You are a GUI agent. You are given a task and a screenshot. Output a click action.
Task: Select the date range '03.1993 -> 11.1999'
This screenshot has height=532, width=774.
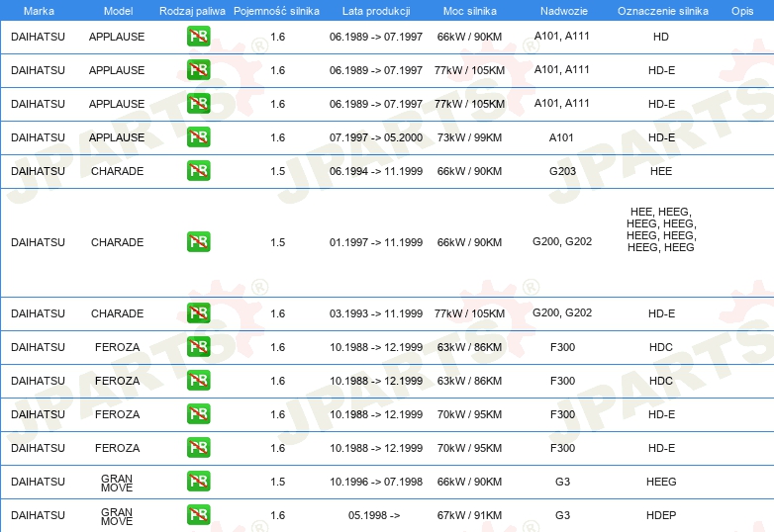[x=376, y=313]
